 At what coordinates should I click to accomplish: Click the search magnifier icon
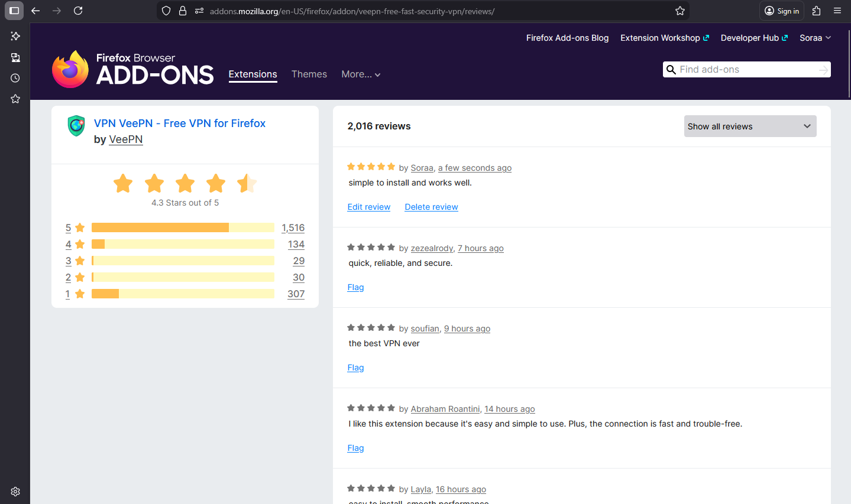(x=671, y=70)
